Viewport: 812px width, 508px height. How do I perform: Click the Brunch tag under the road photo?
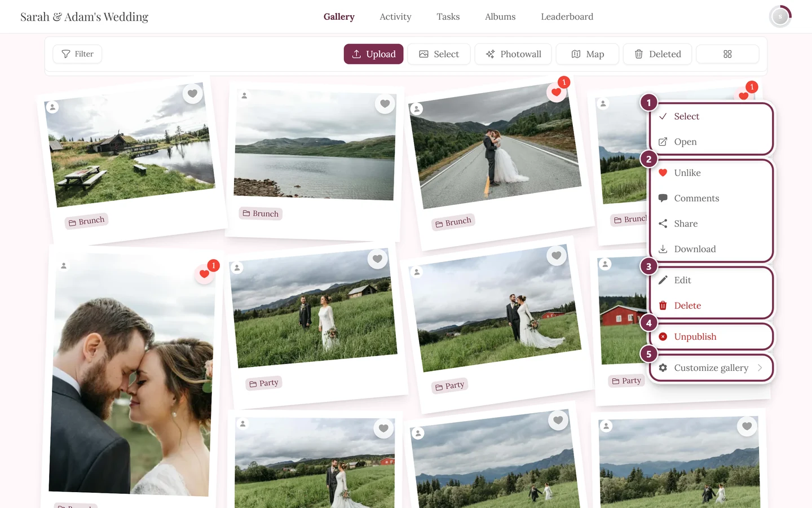(x=453, y=222)
